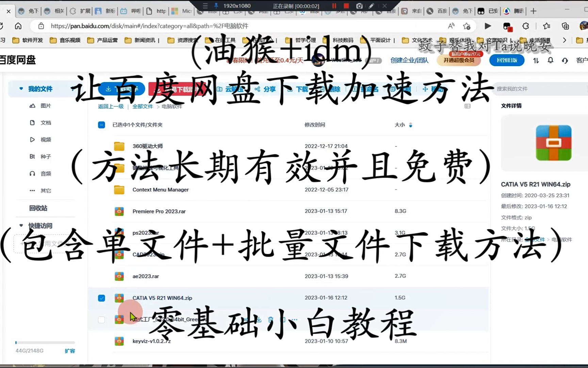588x368 pixels.
Task: Click the Context Menu Manager folder icon
Action: (119, 189)
